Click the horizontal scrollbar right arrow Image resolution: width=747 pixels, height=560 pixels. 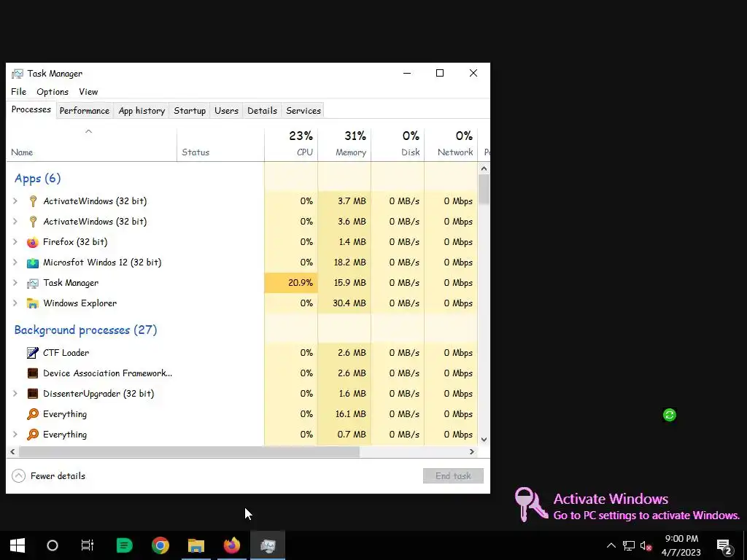coord(472,451)
